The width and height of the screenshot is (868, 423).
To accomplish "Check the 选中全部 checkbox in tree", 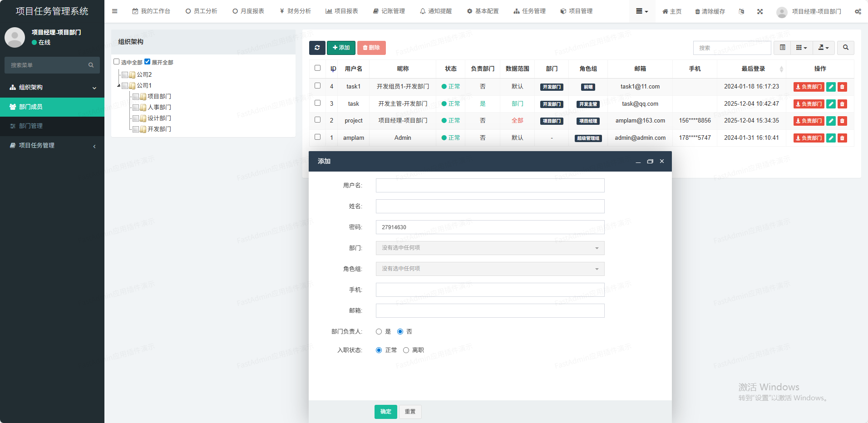I will tap(117, 62).
